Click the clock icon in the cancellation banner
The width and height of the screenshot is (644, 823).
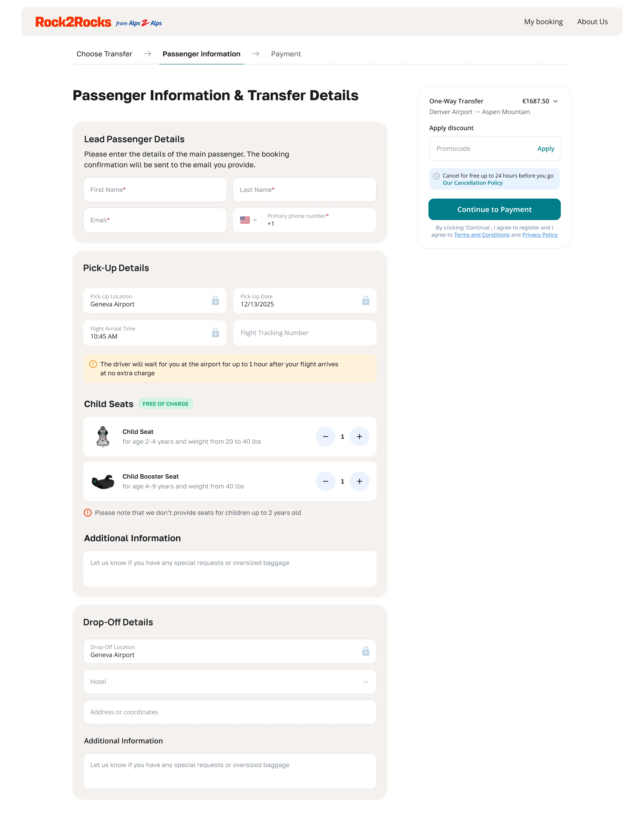point(437,176)
